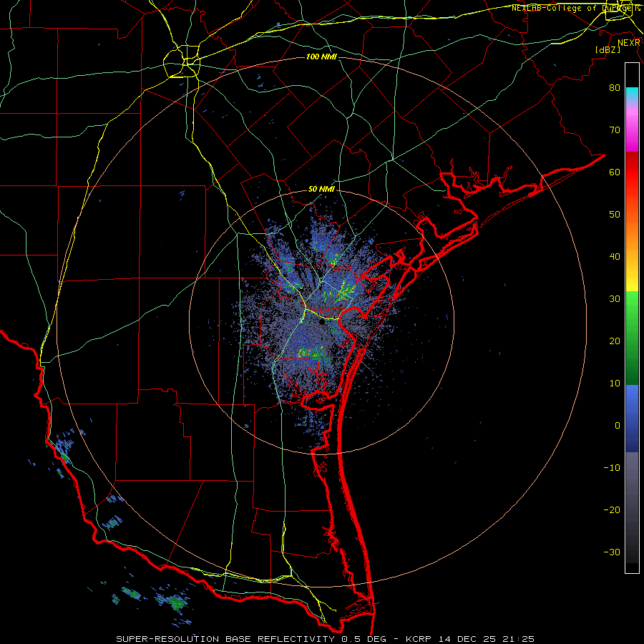Click the bright green segment of color bar
Image resolution: width=644 pixels, height=644 pixels.
[632, 304]
